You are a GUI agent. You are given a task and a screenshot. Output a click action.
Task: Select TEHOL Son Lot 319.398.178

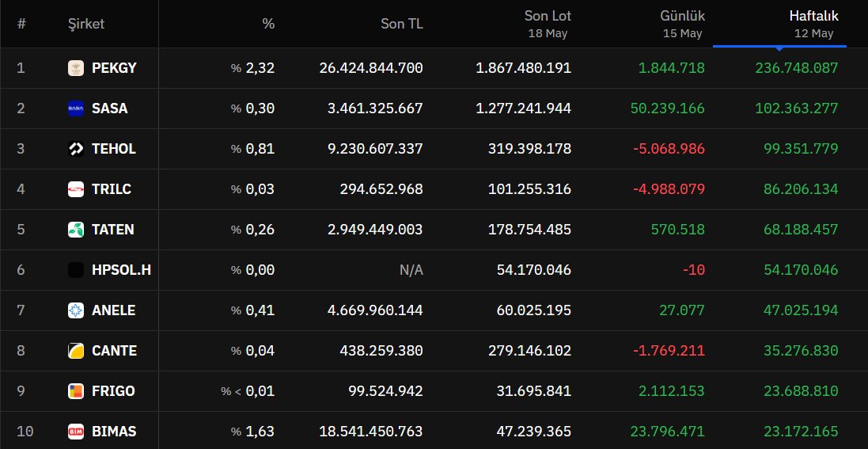[x=530, y=149]
